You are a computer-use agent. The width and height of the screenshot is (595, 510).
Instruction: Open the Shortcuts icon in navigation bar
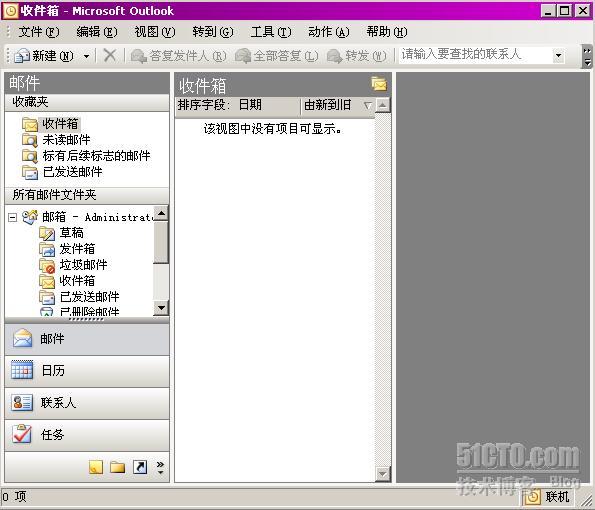140,467
